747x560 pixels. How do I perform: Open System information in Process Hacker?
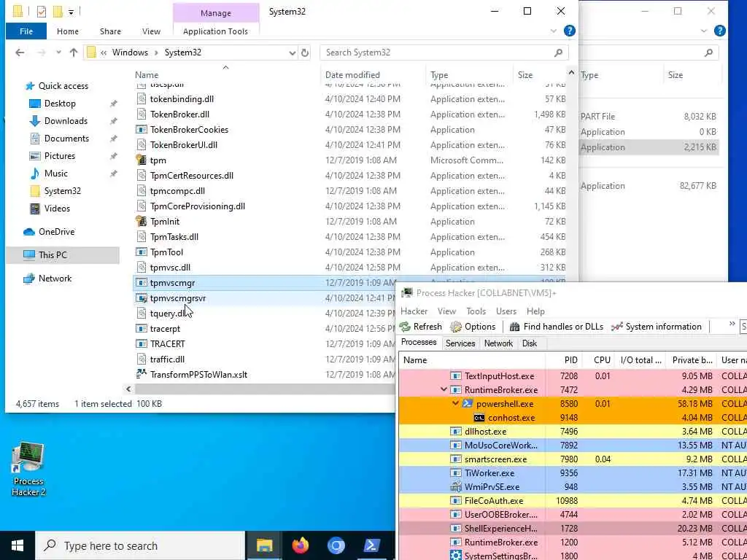657,326
